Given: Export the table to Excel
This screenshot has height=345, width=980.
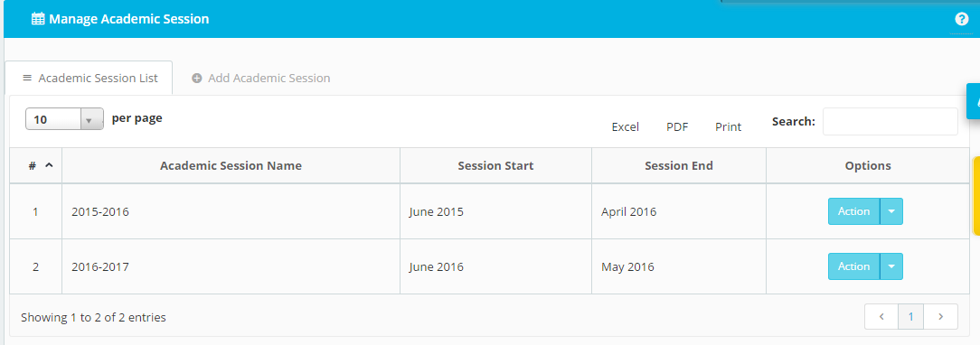Looking at the screenshot, I should coord(625,126).
